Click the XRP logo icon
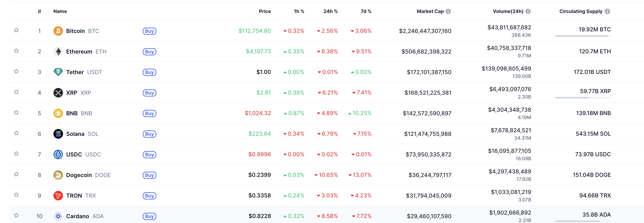 [x=58, y=93]
